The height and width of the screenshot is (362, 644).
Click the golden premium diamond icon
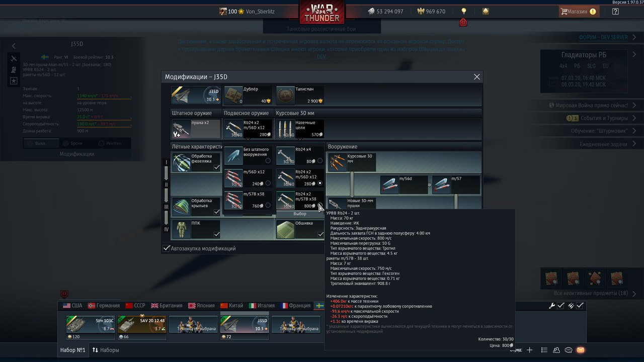point(486,11)
